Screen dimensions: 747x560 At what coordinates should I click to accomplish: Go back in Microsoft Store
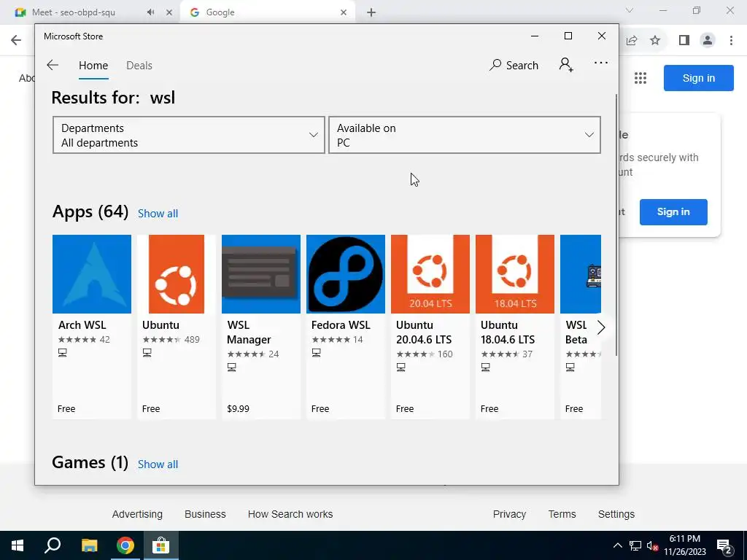point(53,65)
